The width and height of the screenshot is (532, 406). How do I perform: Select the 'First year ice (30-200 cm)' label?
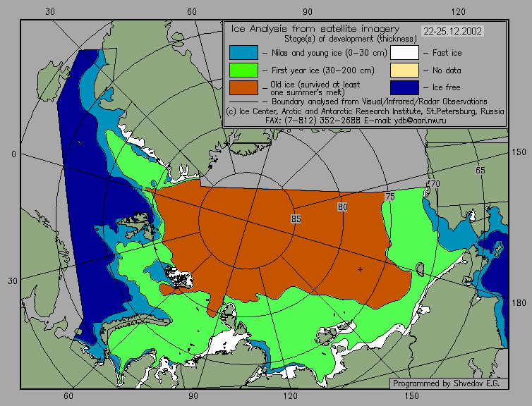tap(323, 70)
